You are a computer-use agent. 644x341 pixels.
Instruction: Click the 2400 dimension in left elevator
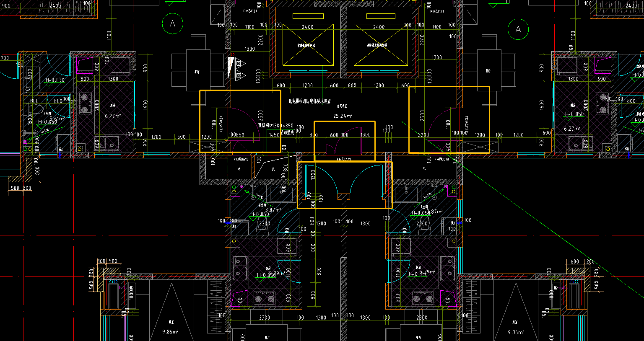pyautogui.click(x=308, y=27)
